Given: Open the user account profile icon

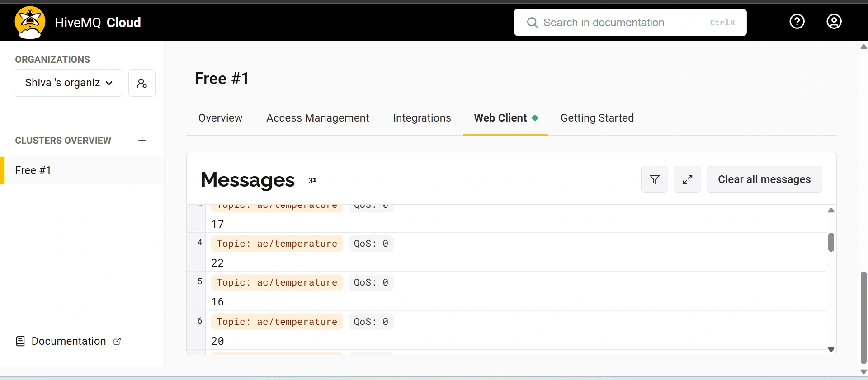Looking at the screenshot, I should [834, 21].
